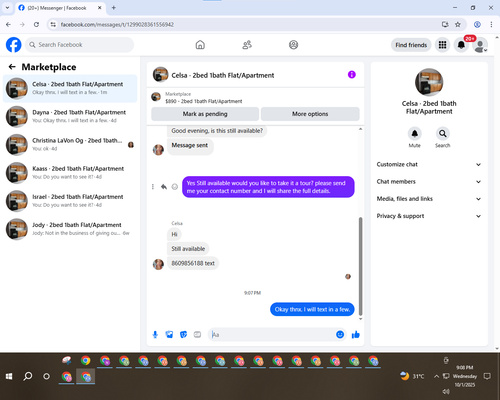Viewport: 500px width, 400px height.
Task: Open Windows taskbar search
Action: click(x=28, y=376)
